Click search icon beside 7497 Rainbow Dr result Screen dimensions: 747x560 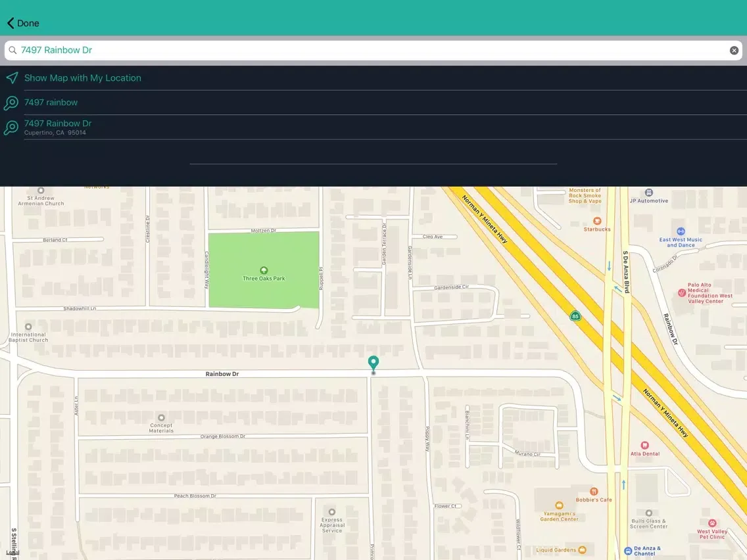tap(11, 128)
